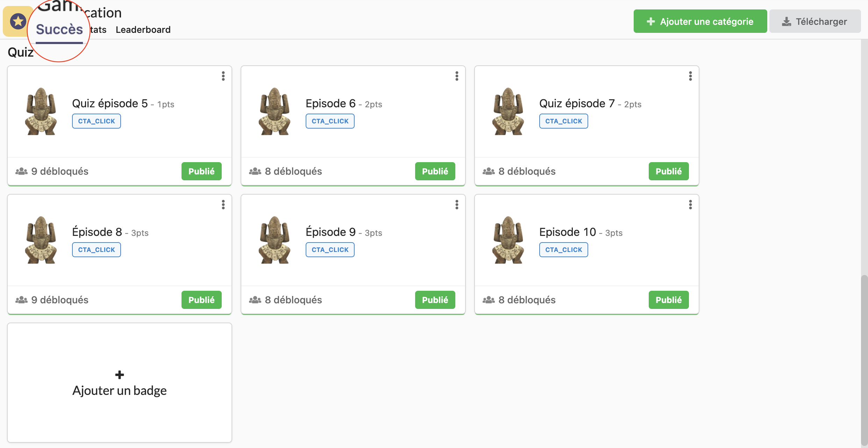Click the users icon beside Quiz épisode 5 count
The height and width of the screenshot is (448, 868).
coord(21,171)
